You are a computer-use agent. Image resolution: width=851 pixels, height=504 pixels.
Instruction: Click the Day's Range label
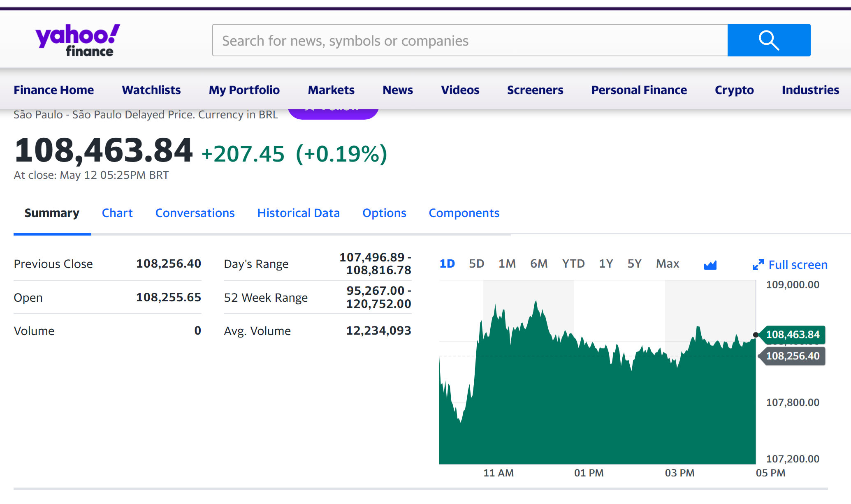[256, 264]
